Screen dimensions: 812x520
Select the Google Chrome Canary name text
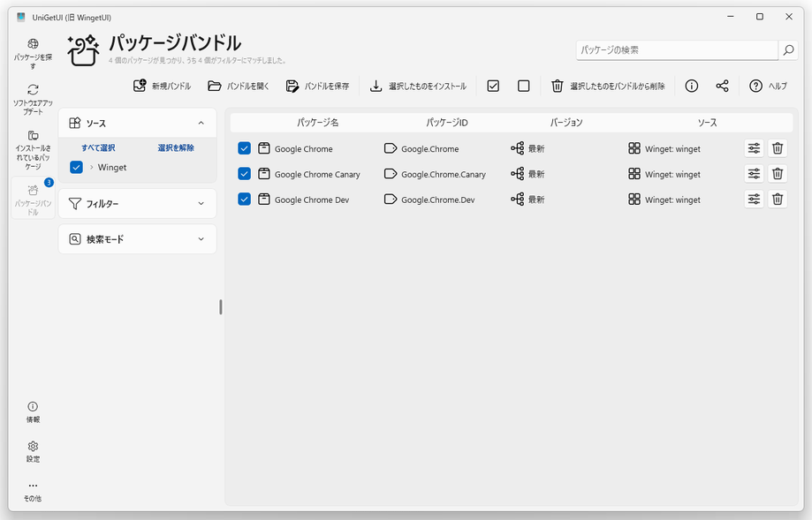coord(317,175)
